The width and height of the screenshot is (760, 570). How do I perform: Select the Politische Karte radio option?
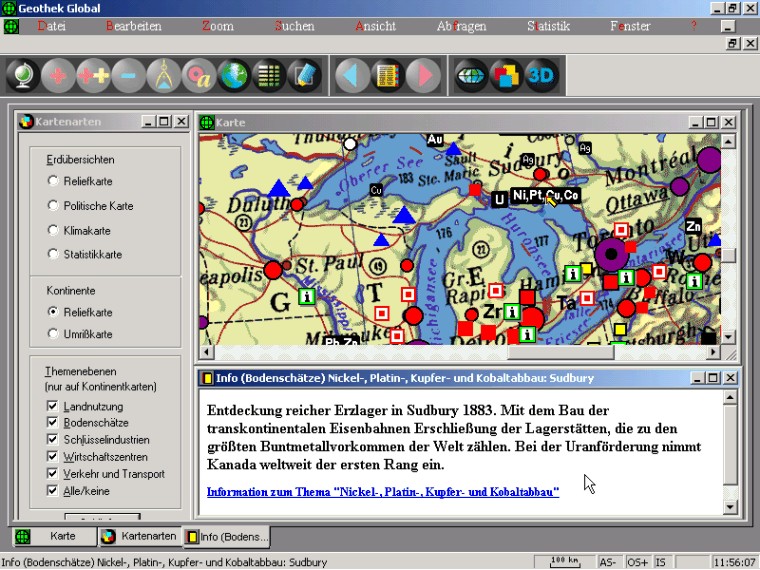click(53, 206)
